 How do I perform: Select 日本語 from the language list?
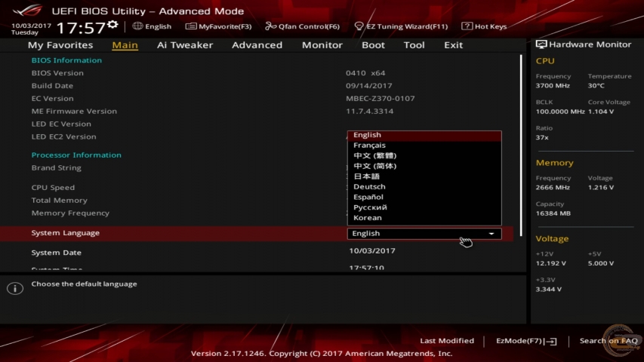pos(424,176)
